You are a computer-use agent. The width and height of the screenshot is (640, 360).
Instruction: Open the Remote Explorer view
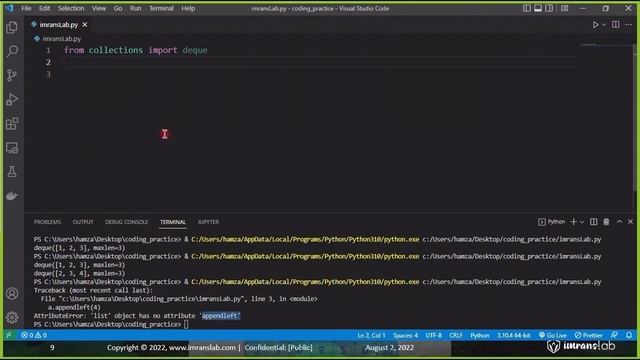point(12,148)
